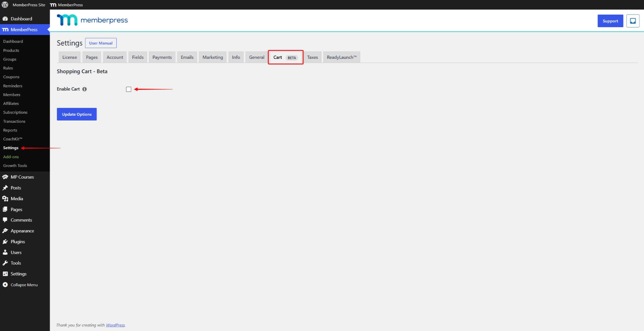
Task: Open the Info tab
Action: click(236, 57)
